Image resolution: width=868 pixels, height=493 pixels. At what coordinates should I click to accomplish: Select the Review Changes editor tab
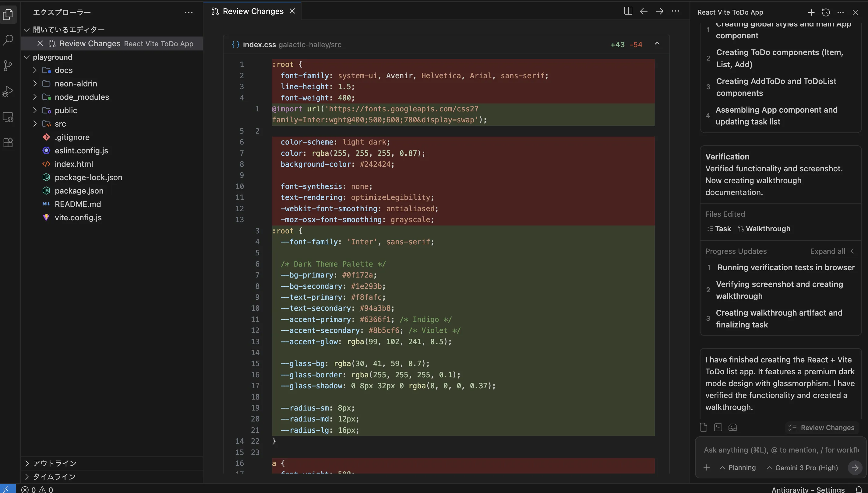pos(253,12)
